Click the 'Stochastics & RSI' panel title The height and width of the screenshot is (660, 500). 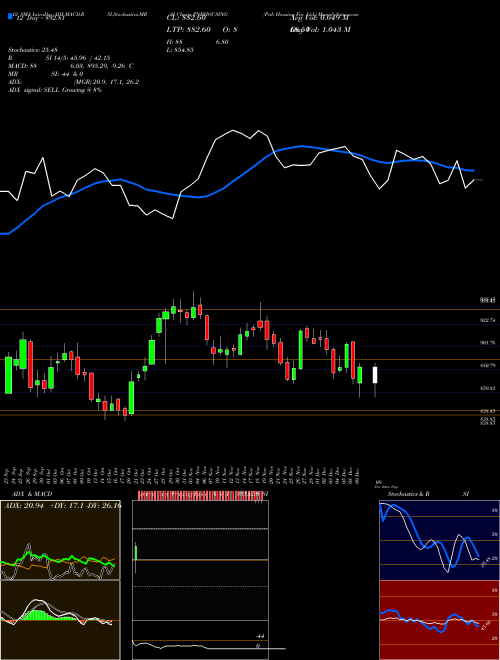[428, 494]
